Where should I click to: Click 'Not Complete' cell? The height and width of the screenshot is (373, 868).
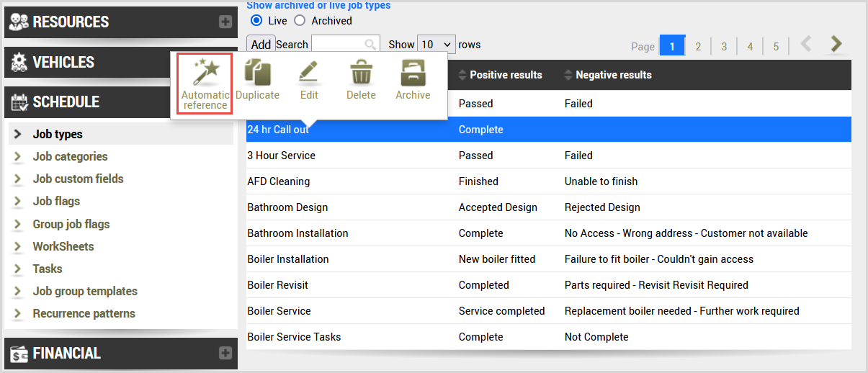[x=596, y=337]
